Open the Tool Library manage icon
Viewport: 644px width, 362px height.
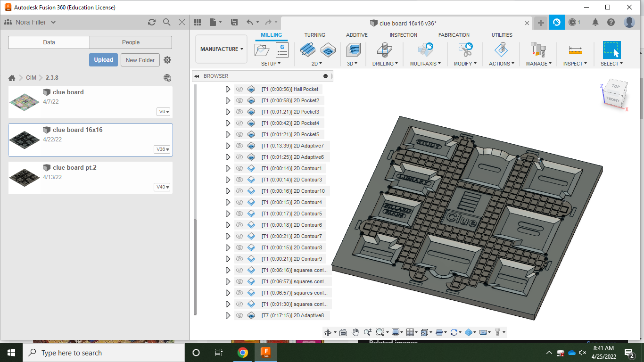click(538, 49)
